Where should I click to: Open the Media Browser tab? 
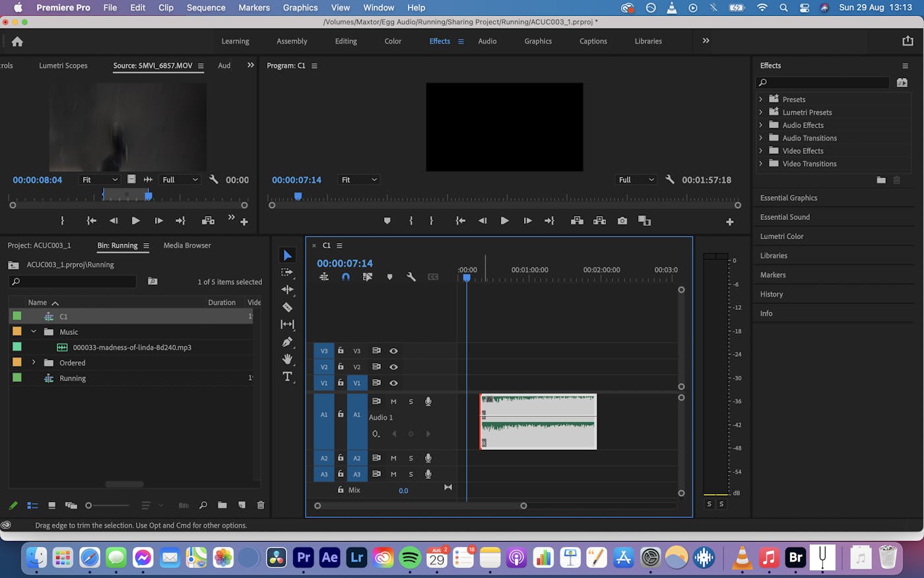tap(187, 245)
